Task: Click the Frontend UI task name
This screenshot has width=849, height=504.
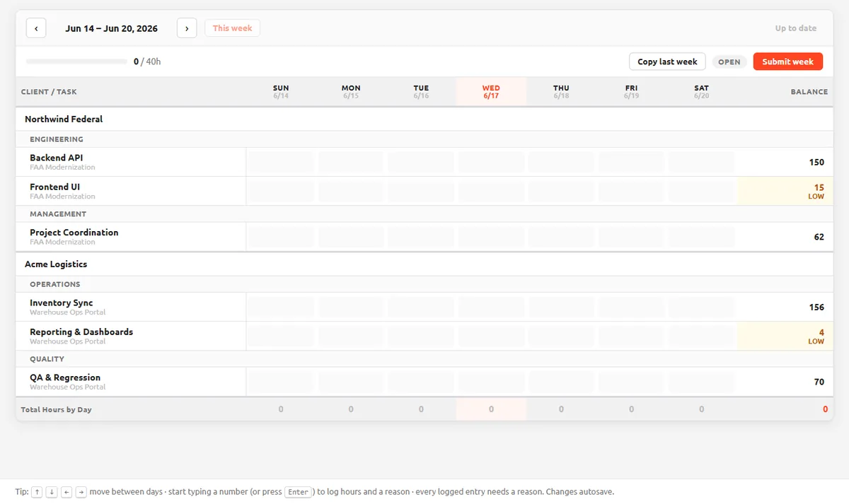Action: pyautogui.click(x=54, y=187)
